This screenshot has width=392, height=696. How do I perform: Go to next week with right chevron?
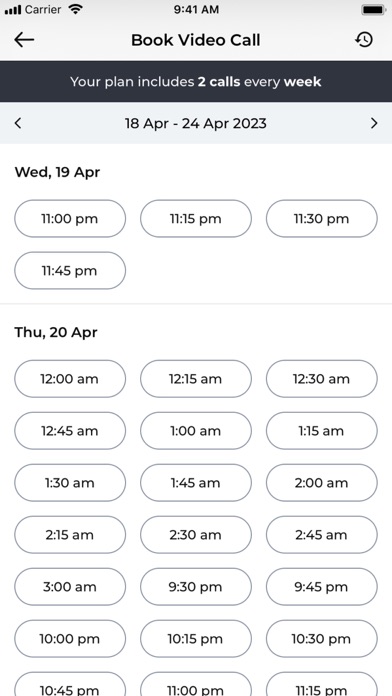coord(374,123)
